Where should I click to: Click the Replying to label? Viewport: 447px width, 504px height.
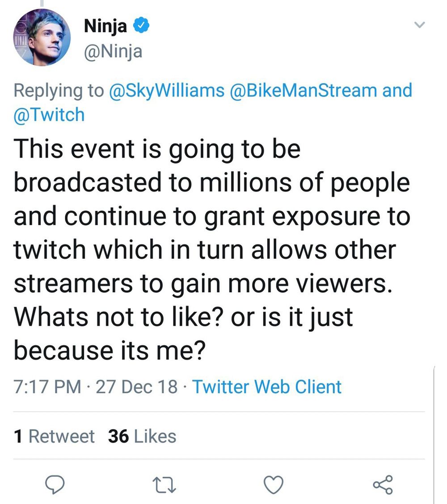click(x=59, y=90)
